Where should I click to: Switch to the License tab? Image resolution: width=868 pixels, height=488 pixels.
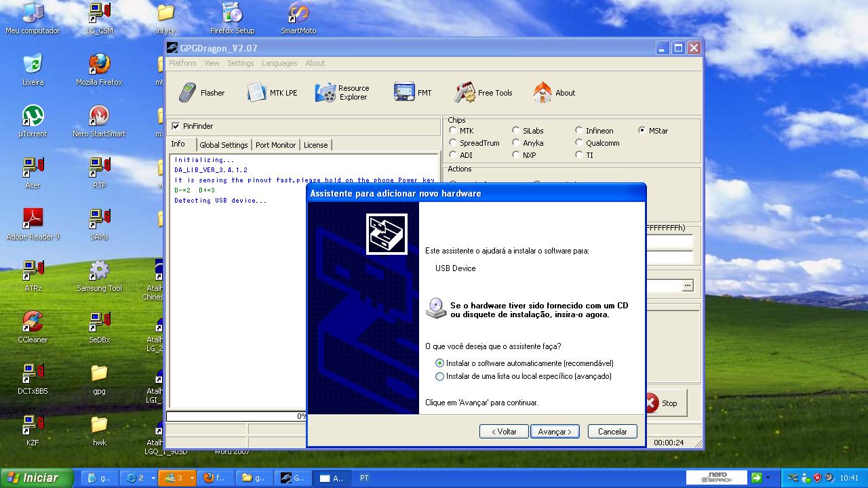point(315,145)
